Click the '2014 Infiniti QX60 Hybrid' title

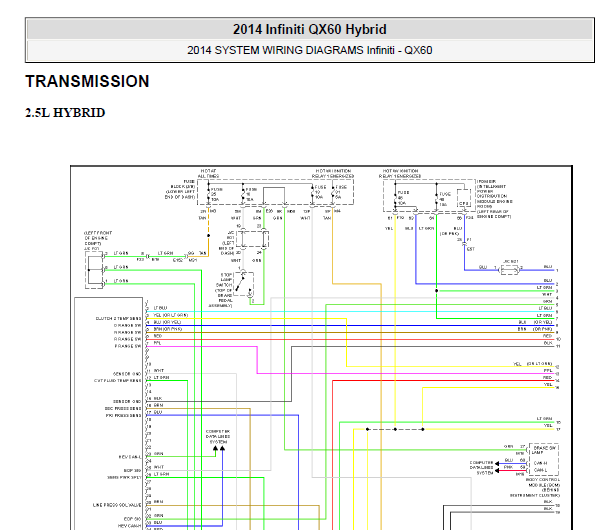309,29
